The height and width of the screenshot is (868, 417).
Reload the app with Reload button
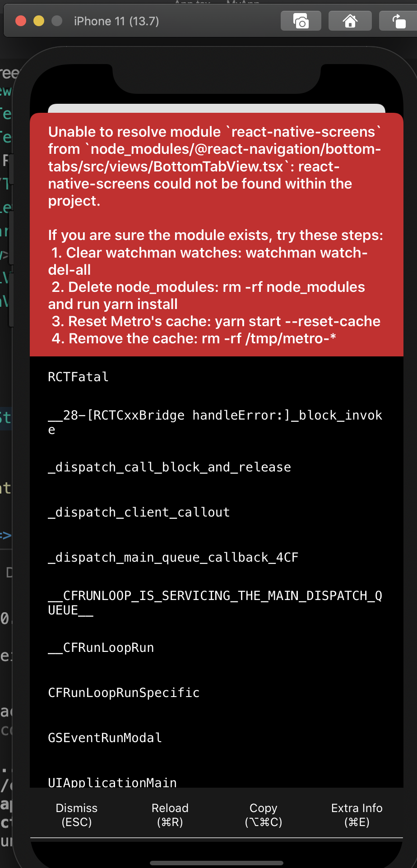pos(170,814)
